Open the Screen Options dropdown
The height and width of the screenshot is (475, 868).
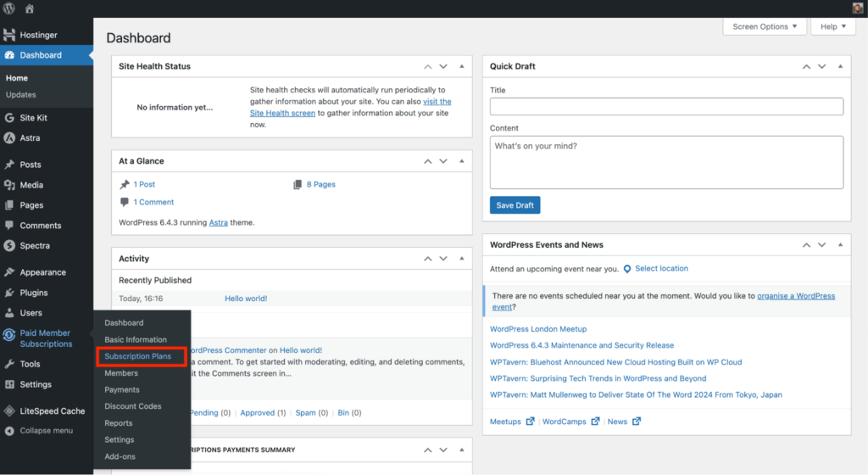(764, 26)
